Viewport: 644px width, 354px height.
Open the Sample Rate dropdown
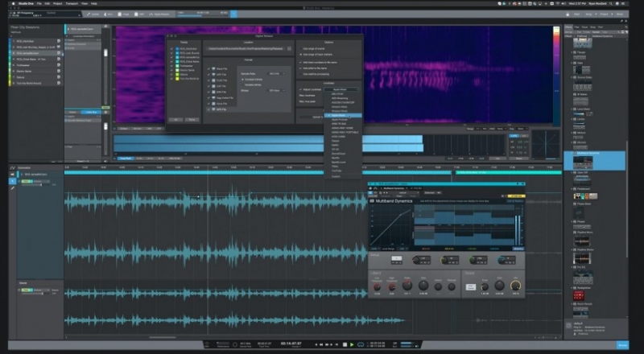pyautogui.click(x=276, y=73)
